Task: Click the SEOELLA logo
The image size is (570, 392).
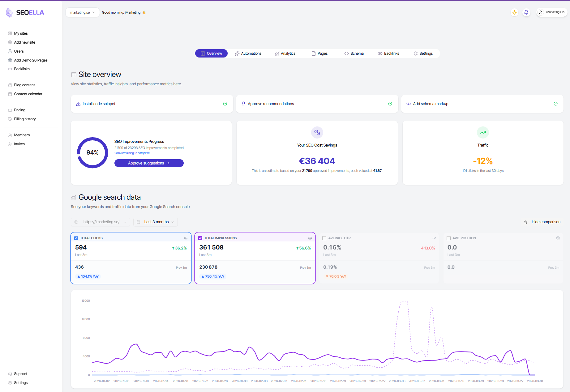Action: tap(25, 13)
